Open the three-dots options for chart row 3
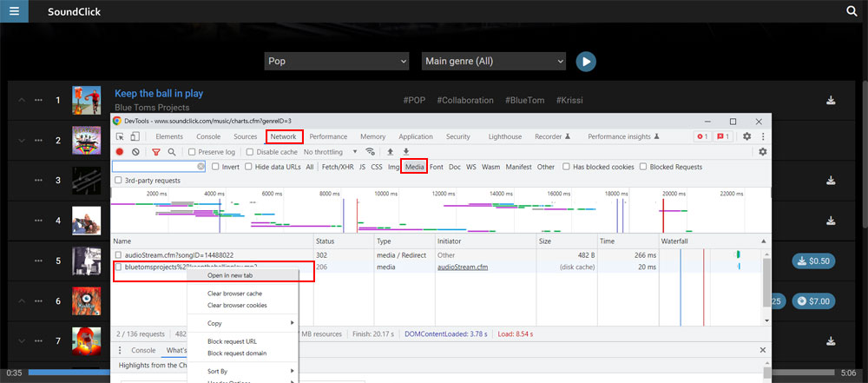This screenshot has width=868, height=383. point(38,181)
